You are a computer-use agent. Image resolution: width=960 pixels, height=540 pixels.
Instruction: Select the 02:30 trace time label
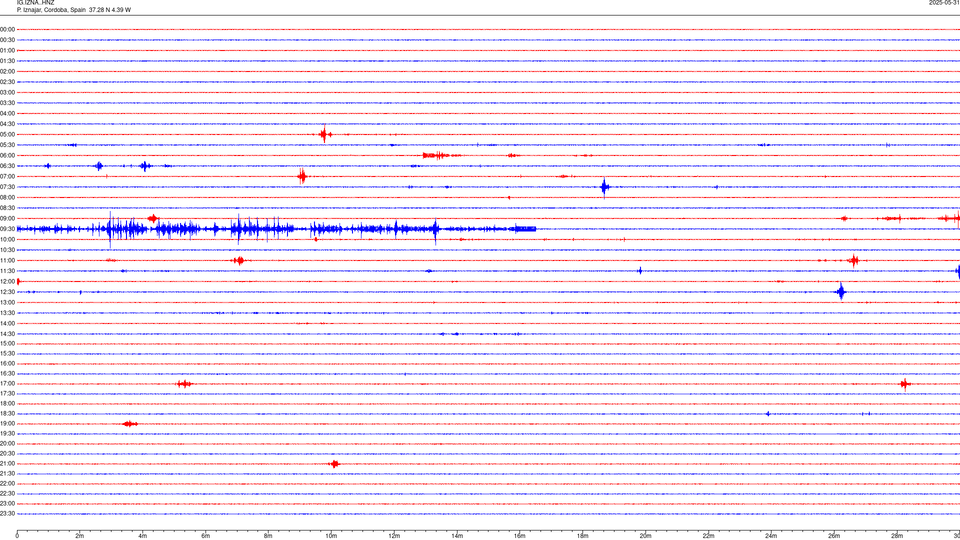click(7, 82)
